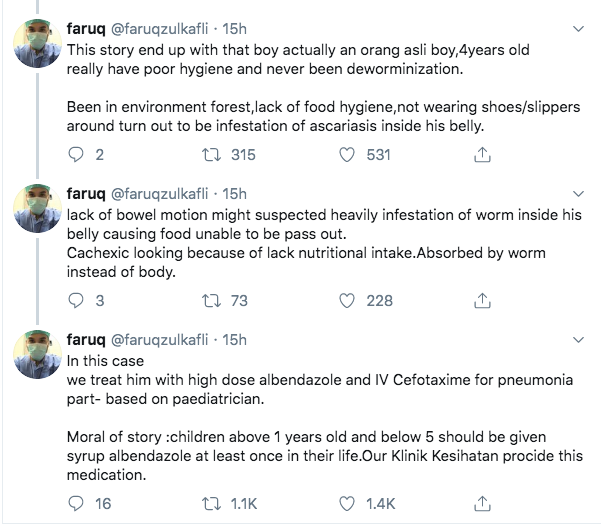
Task: Share the cachexic looking tweet
Action: (x=482, y=301)
